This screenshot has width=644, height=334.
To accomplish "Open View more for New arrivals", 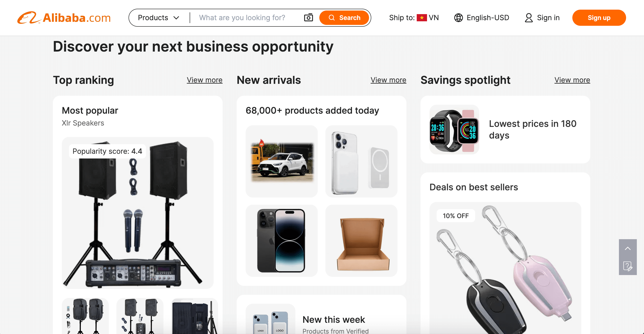I will [388, 80].
